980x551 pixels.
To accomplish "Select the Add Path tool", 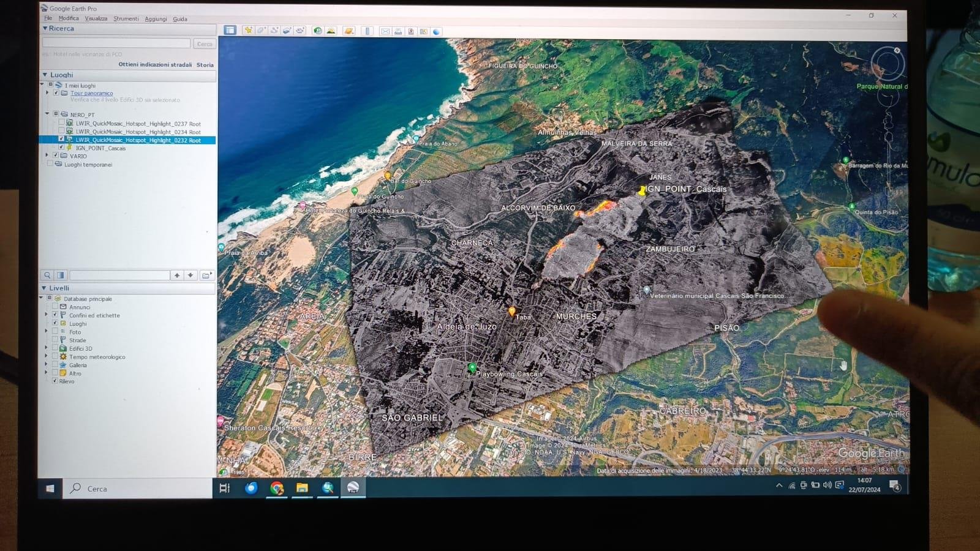I will (x=274, y=31).
